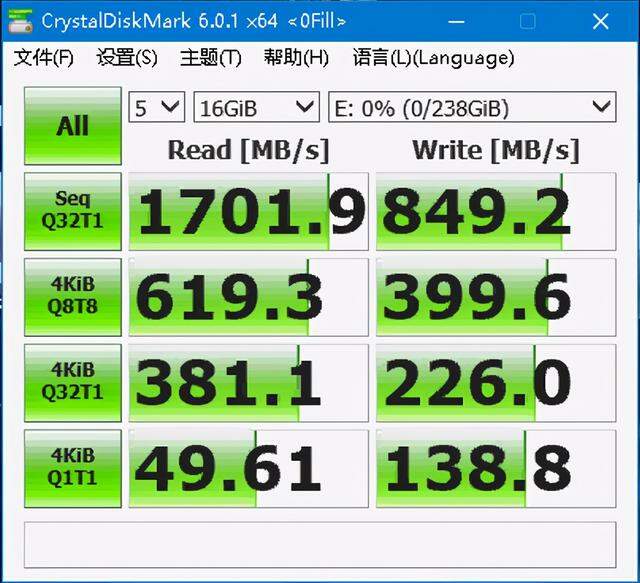
Task: Open the 主题(T) menu
Action: (x=211, y=58)
